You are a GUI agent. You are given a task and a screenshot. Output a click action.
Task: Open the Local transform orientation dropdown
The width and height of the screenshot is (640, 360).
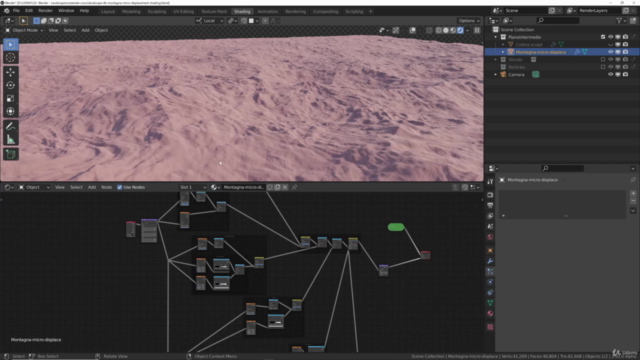(x=210, y=21)
